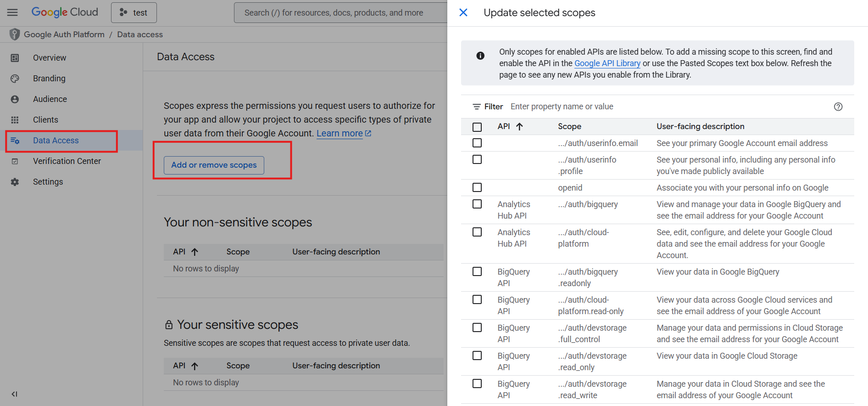Screen dimensions: 868x406
Task: Click the Overview sidebar icon
Action: [15, 58]
